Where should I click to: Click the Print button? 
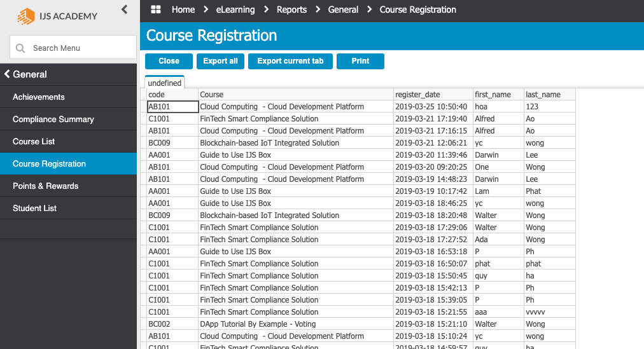pos(360,61)
